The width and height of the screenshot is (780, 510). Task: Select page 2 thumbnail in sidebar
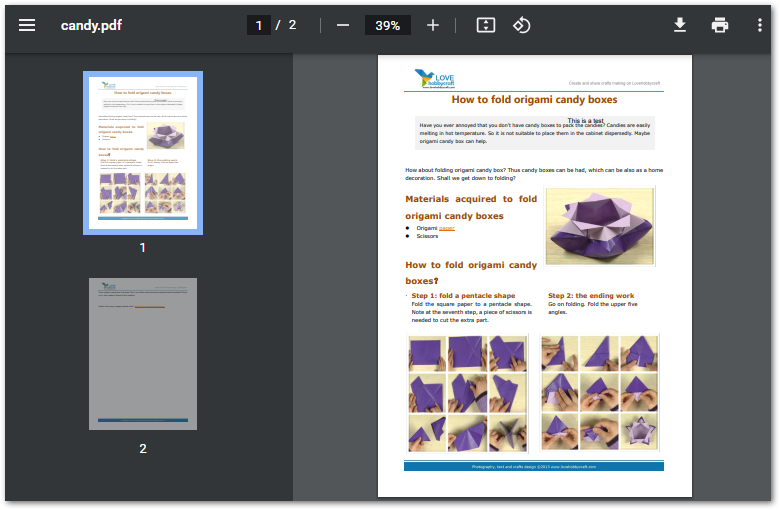[143, 354]
